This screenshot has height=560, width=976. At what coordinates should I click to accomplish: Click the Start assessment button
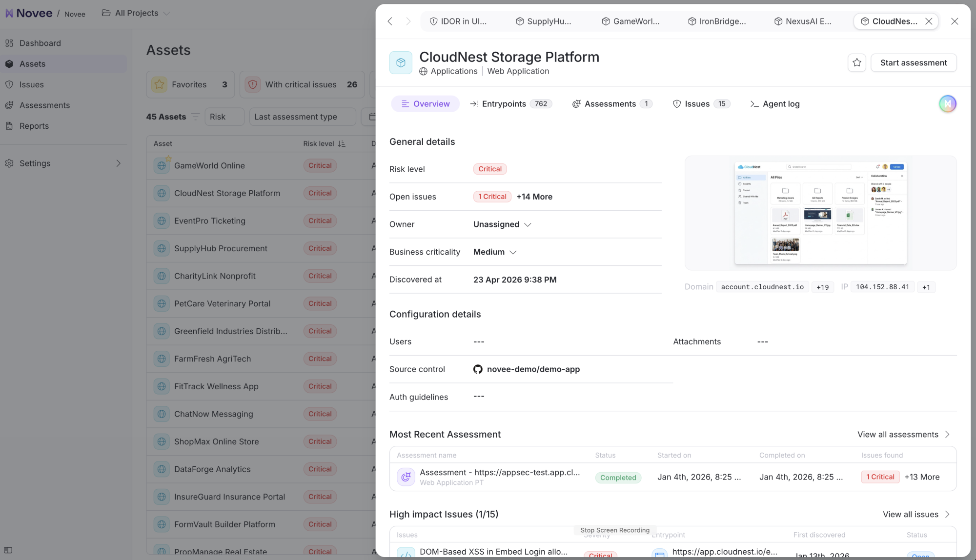click(914, 63)
